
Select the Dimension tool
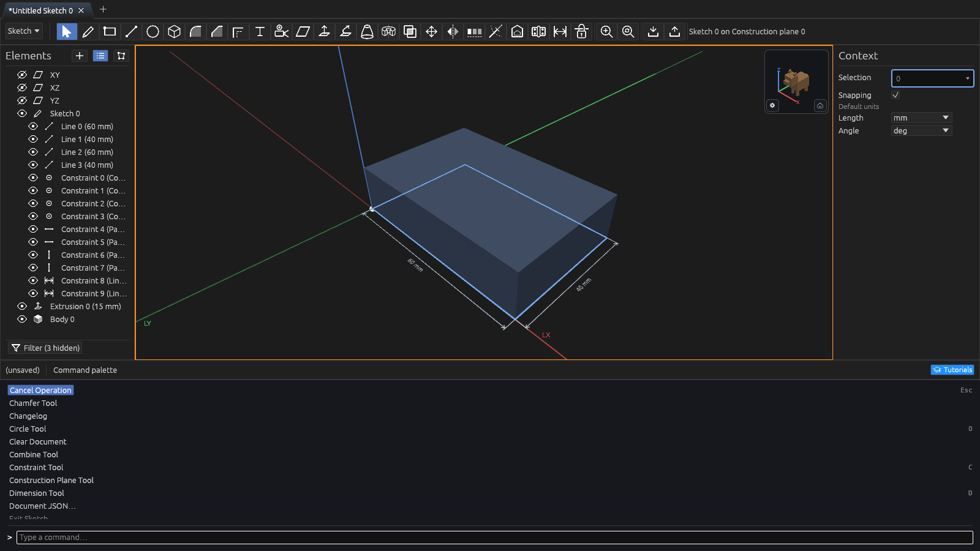pos(560,31)
